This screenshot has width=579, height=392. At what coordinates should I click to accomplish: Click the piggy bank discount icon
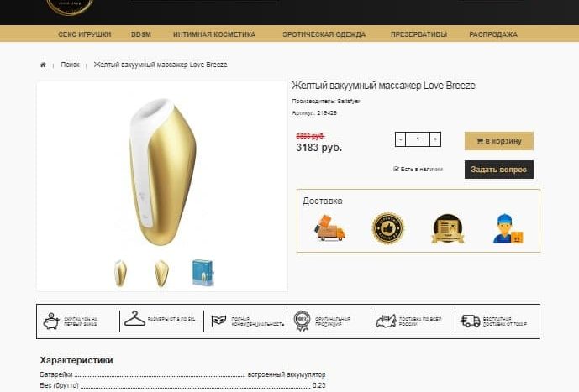(x=51, y=321)
